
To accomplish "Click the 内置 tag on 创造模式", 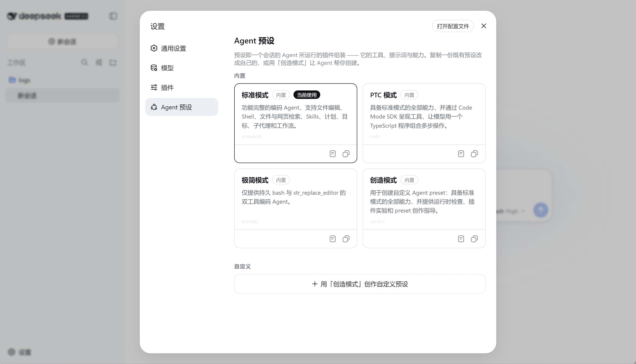I will 409,180.
